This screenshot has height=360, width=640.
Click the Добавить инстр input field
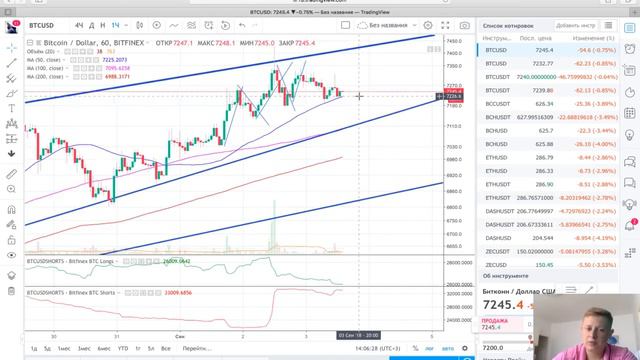(x=576, y=25)
